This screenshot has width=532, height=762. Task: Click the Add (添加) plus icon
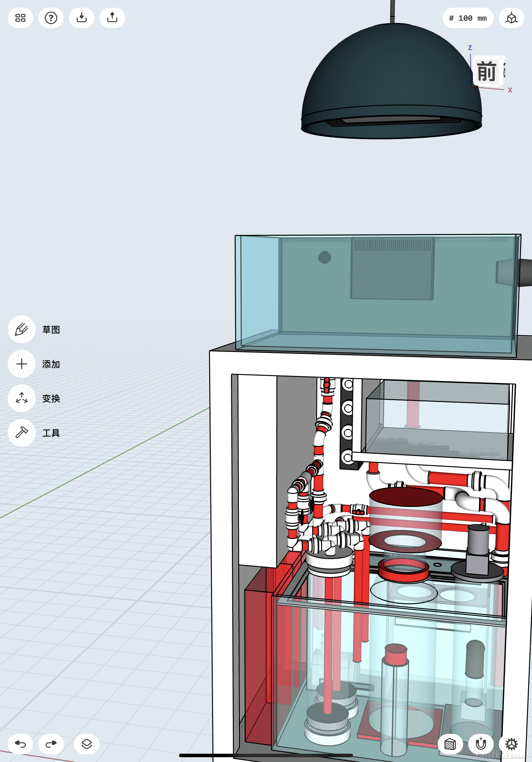tap(22, 364)
